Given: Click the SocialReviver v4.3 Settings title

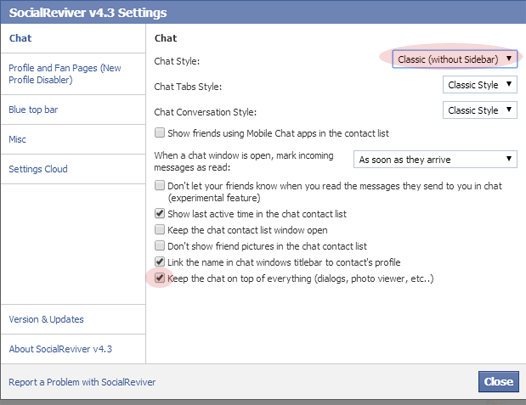Looking at the screenshot, I should (88, 13).
